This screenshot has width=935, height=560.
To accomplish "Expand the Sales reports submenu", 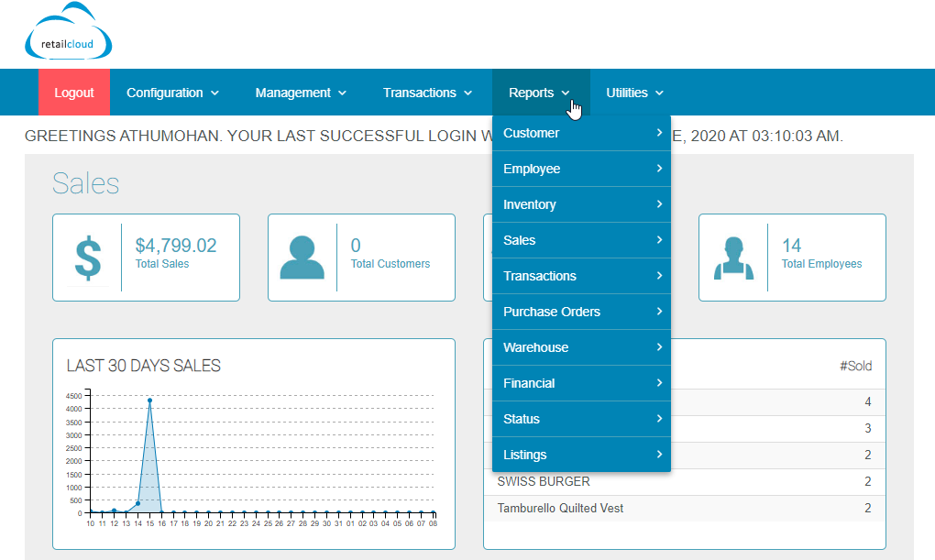I will pyautogui.click(x=581, y=240).
